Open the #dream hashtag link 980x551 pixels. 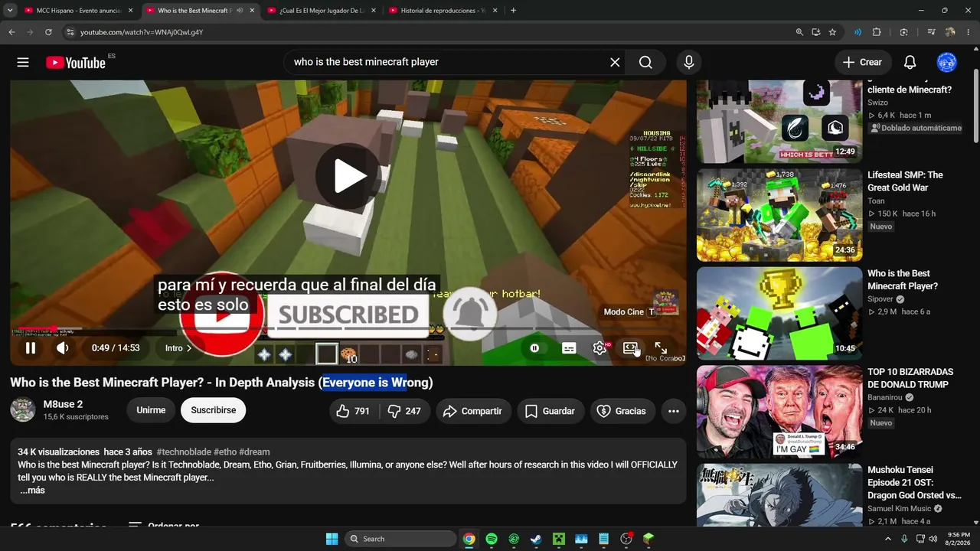click(x=254, y=452)
